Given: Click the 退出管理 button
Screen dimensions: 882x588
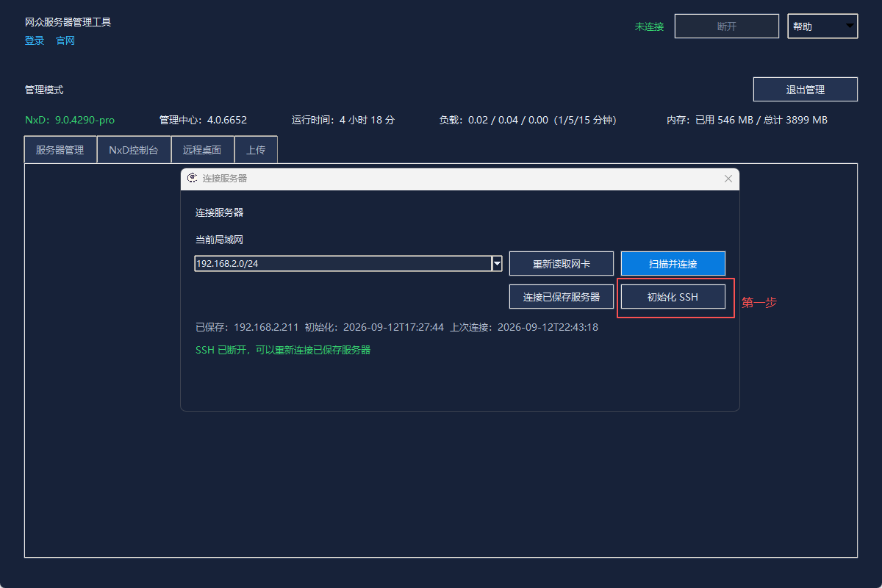Looking at the screenshot, I should click(806, 90).
